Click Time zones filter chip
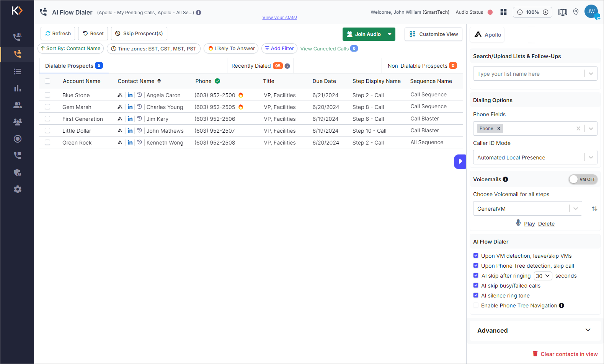Image resolution: width=604 pixels, height=364 pixels. pyautogui.click(x=153, y=49)
